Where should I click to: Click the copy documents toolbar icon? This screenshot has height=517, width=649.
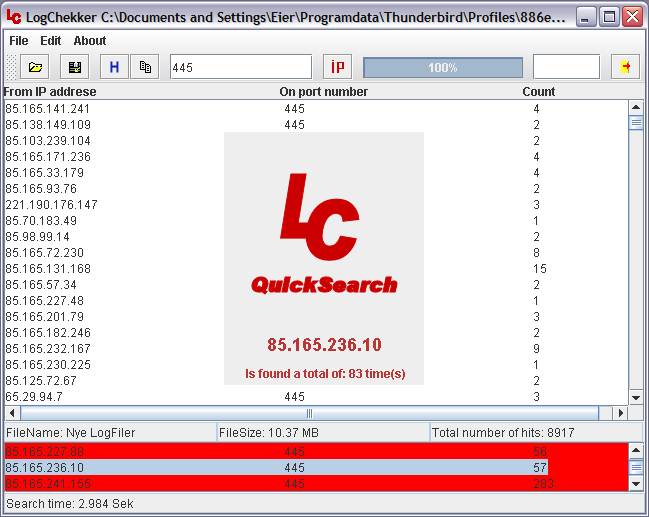pyautogui.click(x=145, y=67)
